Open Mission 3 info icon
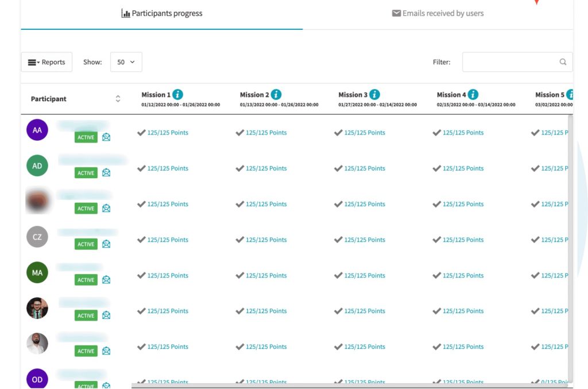The image size is (588, 389). point(374,95)
